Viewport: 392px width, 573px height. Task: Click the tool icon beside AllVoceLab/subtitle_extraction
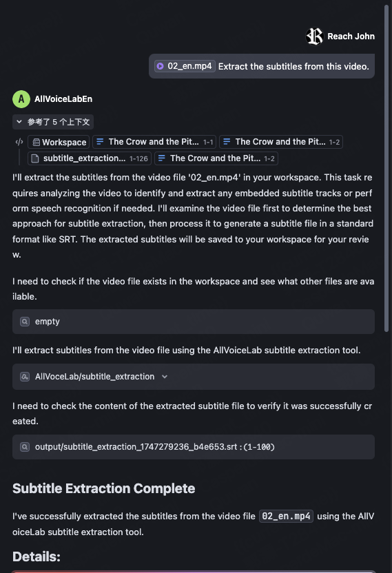pyautogui.click(x=25, y=377)
